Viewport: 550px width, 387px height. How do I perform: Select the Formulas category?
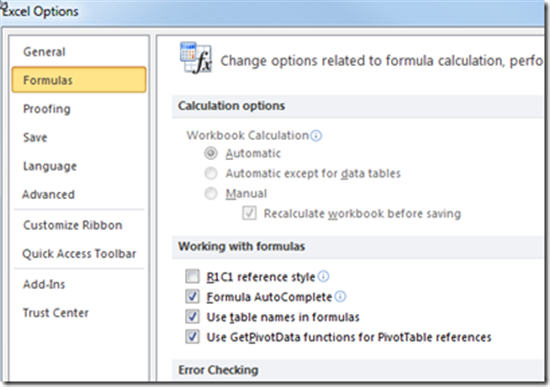(79, 80)
